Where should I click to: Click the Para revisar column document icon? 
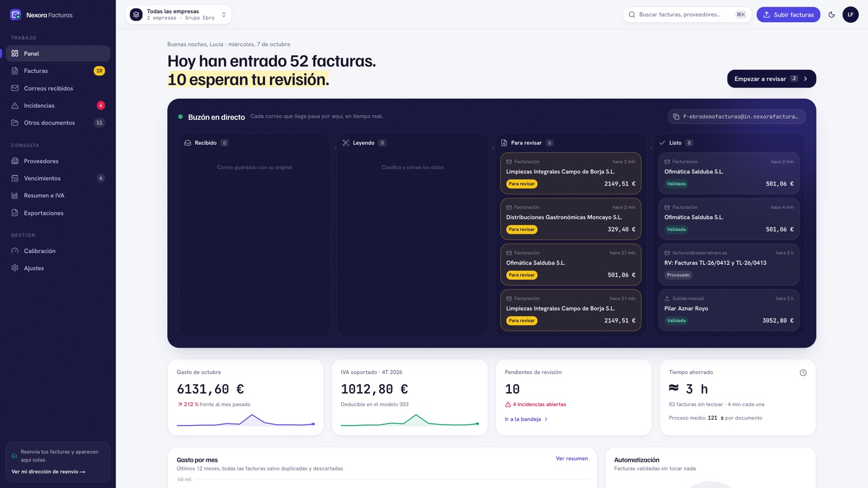504,143
